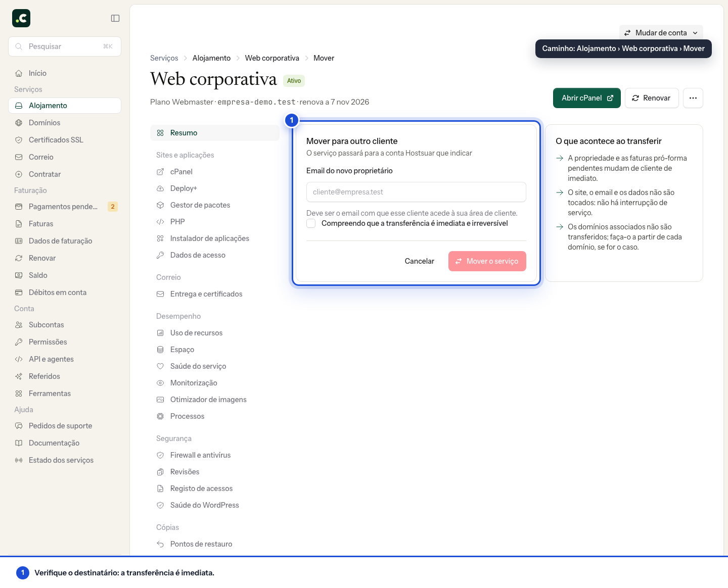728x588 pixels.
Task: Click the Faturas document icon
Action: pyautogui.click(x=19, y=224)
